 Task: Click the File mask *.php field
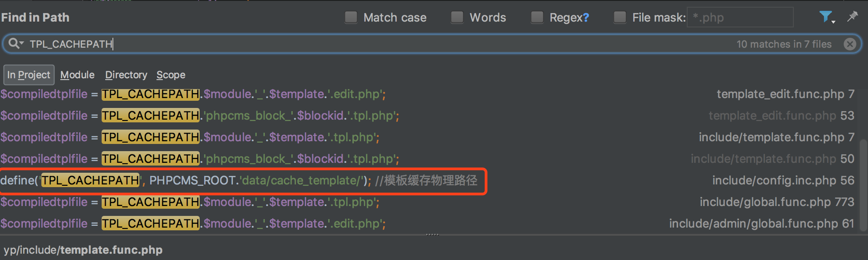click(x=740, y=18)
